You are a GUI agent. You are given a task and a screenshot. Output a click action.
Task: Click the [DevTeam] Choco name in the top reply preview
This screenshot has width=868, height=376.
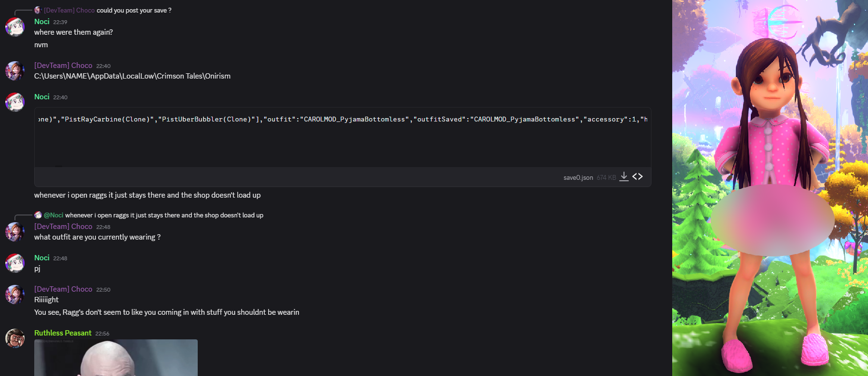pos(69,10)
